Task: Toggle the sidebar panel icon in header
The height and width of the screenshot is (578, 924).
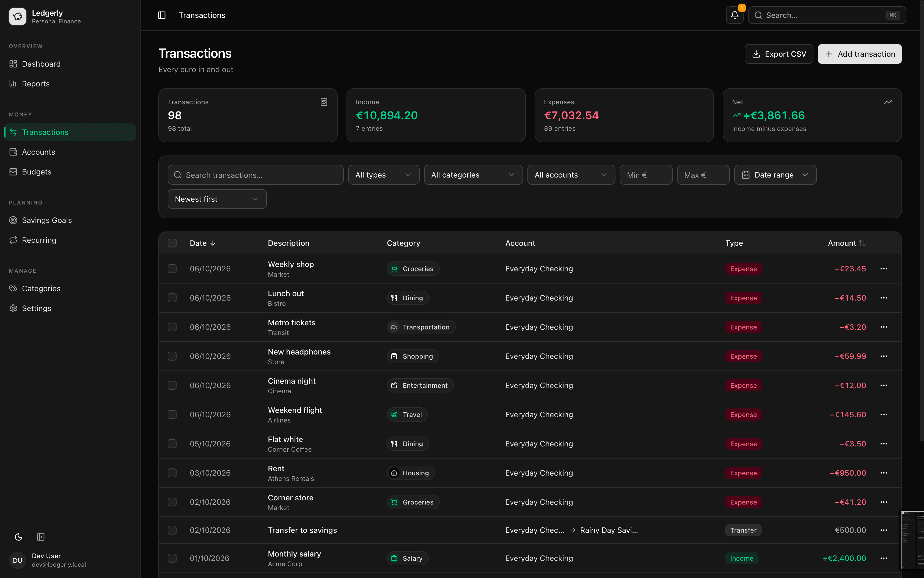Action: point(161,15)
